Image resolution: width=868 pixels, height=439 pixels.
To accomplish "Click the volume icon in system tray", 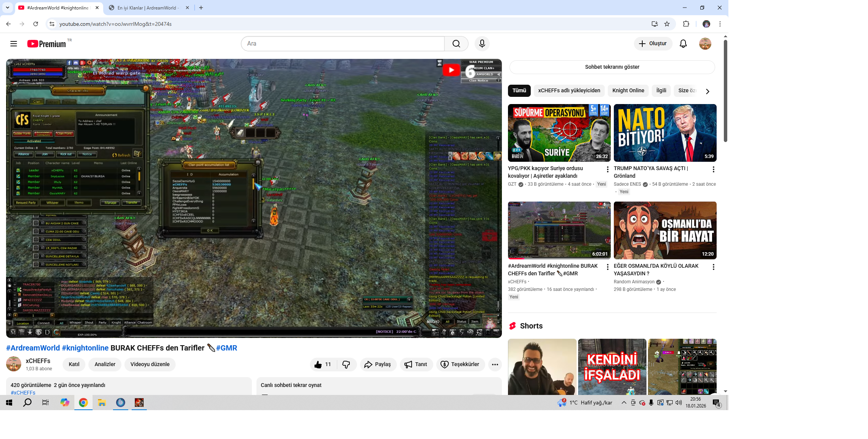I will click(679, 403).
